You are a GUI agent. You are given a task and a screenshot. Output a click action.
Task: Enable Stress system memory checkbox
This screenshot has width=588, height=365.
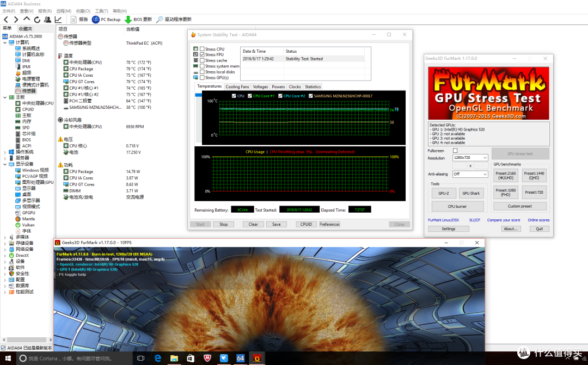(202, 66)
